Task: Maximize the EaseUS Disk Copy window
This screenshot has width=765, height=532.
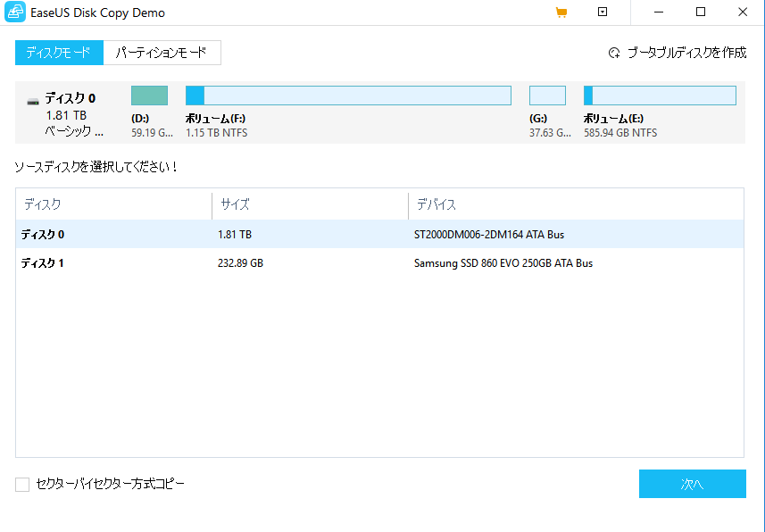Action: [701, 12]
